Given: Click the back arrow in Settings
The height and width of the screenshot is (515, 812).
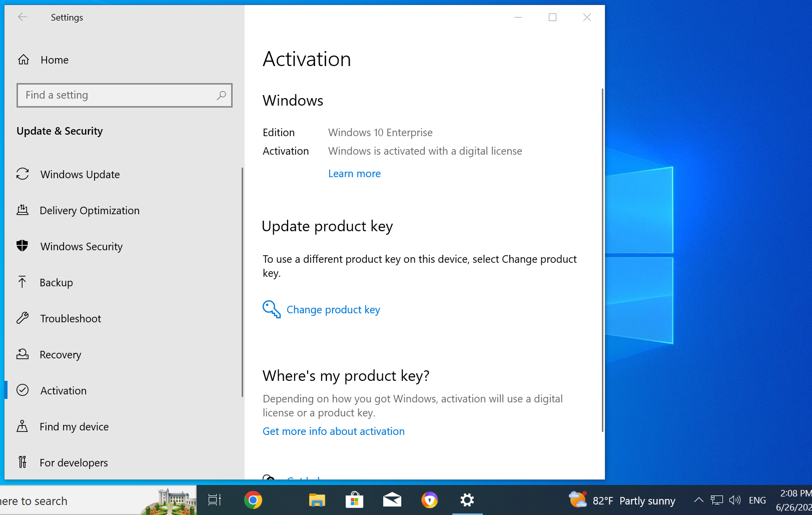Looking at the screenshot, I should (x=22, y=17).
